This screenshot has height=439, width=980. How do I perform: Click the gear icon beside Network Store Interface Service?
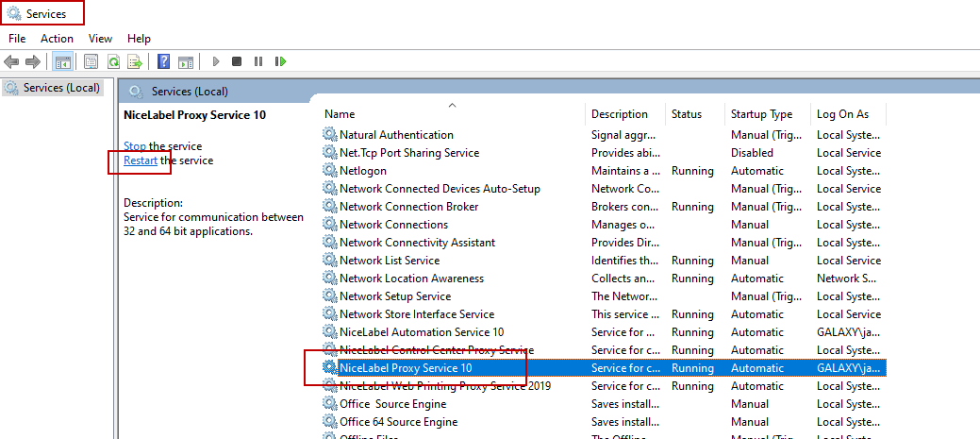[x=329, y=314]
